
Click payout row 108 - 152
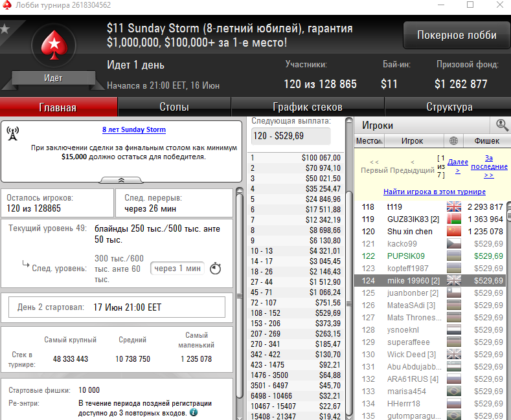point(295,313)
